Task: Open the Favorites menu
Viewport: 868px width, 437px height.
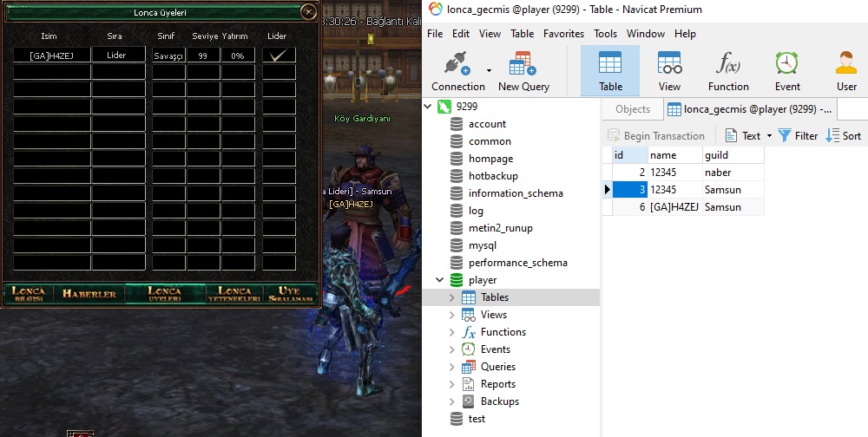Action: click(563, 34)
